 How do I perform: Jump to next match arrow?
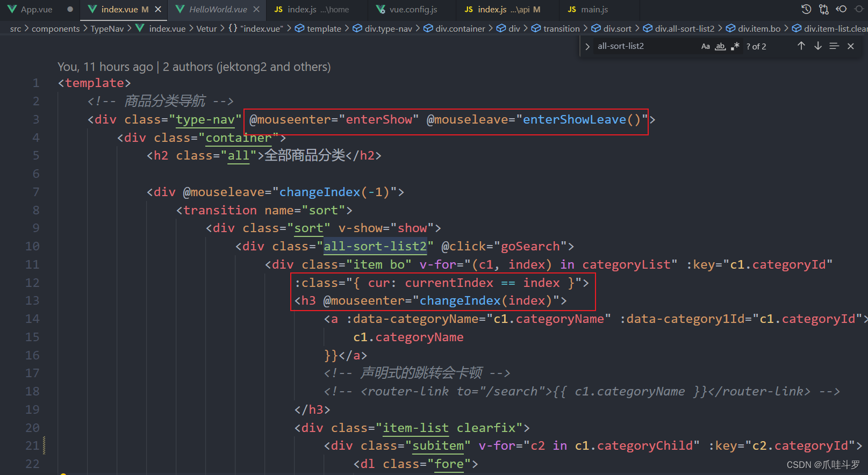818,46
